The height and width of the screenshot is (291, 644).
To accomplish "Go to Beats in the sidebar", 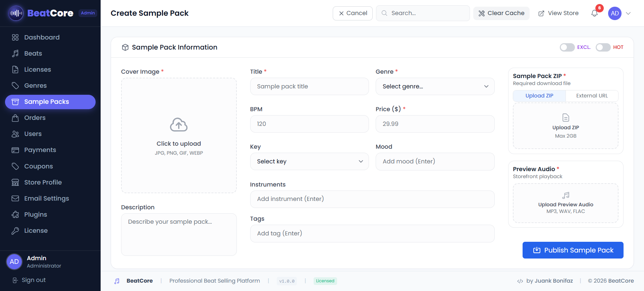I will (50, 53).
